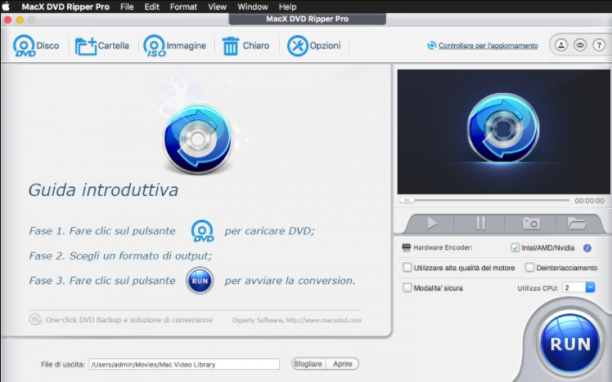Click the Hardware Encoder chip icon
The height and width of the screenshot is (382, 612).
click(x=406, y=248)
